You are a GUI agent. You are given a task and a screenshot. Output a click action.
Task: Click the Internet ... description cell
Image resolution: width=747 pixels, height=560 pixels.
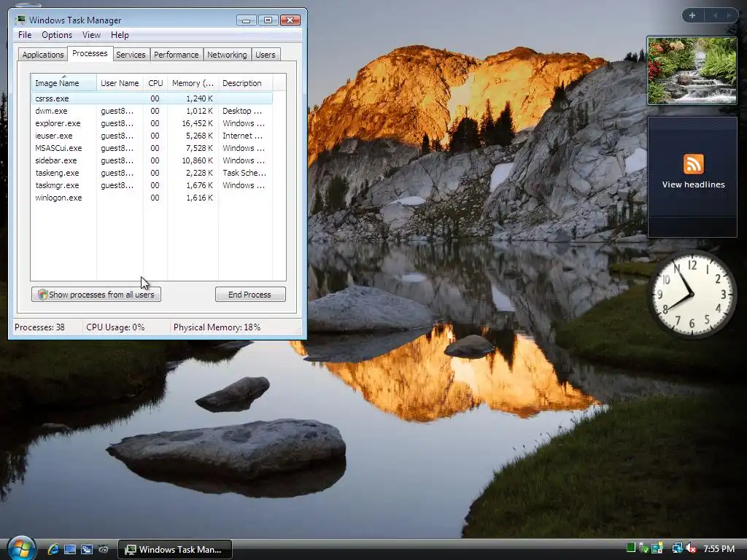coord(242,136)
